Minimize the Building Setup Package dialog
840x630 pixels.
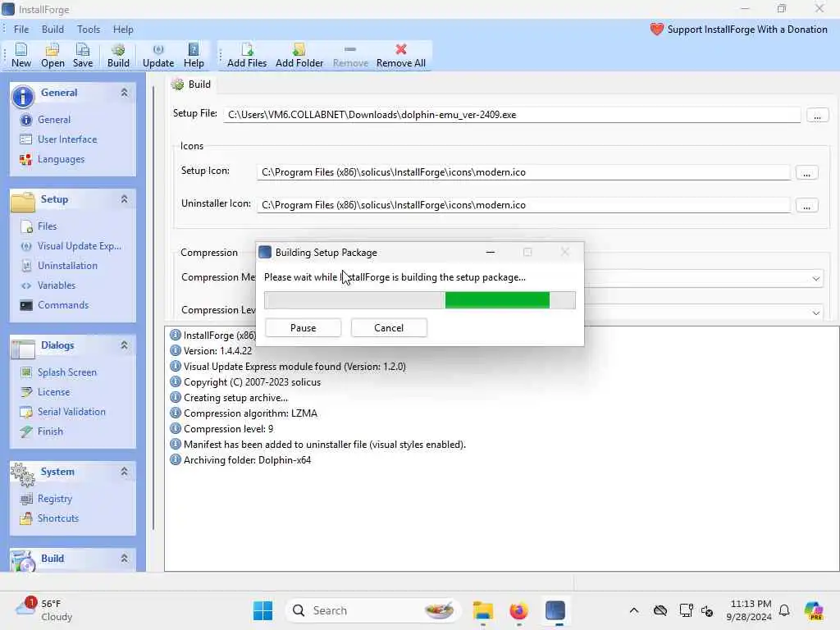491,253
